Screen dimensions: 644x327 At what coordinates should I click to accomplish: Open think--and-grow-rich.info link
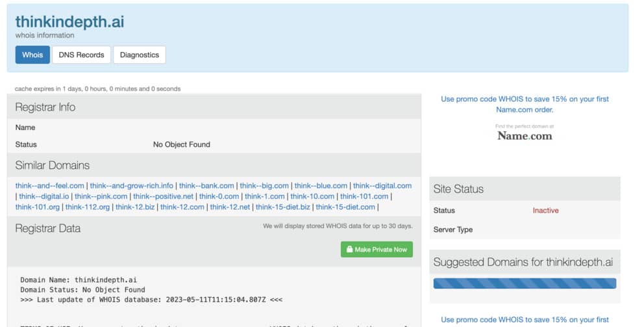coord(131,185)
